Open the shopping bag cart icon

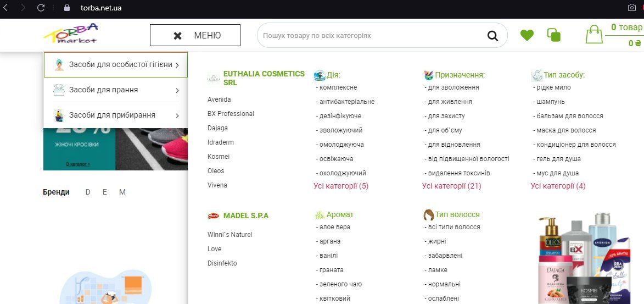(594, 34)
